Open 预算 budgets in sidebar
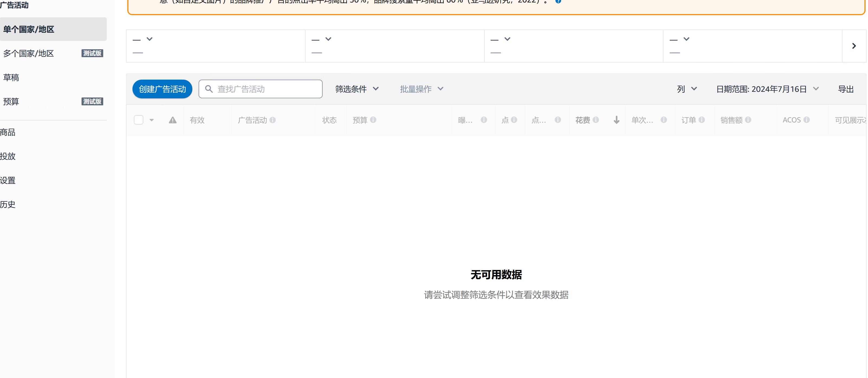This screenshot has width=868, height=378. [x=11, y=102]
